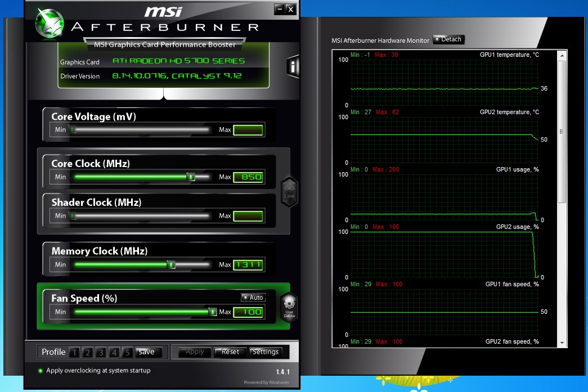Click the Memory Clock slider handle
588x392 pixels.
coord(171,264)
